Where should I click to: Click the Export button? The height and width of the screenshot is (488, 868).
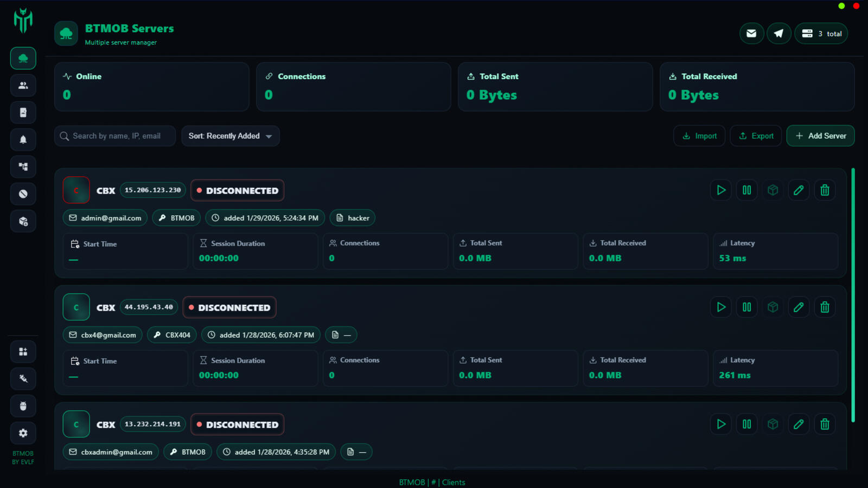click(x=756, y=136)
